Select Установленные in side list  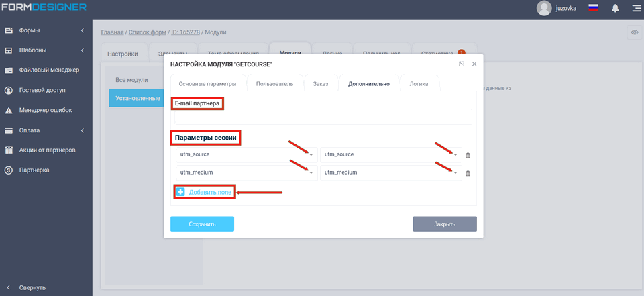tap(135, 98)
